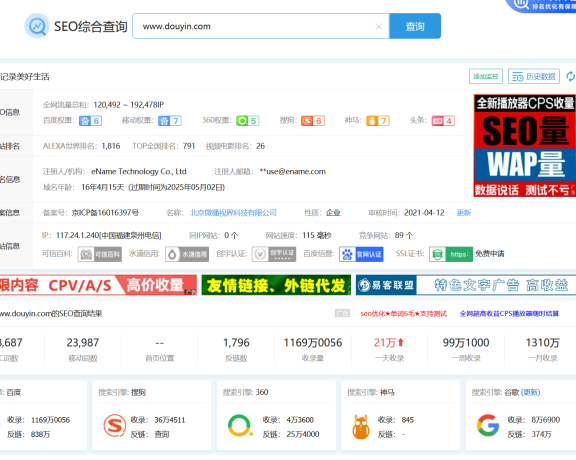
Task: Click the email **use@ename.com
Action: pyautogui.click(x=292, y=172)
